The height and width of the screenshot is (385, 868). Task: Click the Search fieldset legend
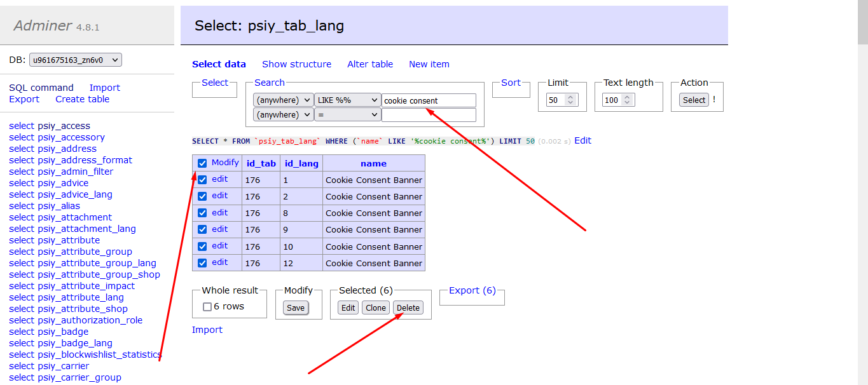(x=270, y=83)
